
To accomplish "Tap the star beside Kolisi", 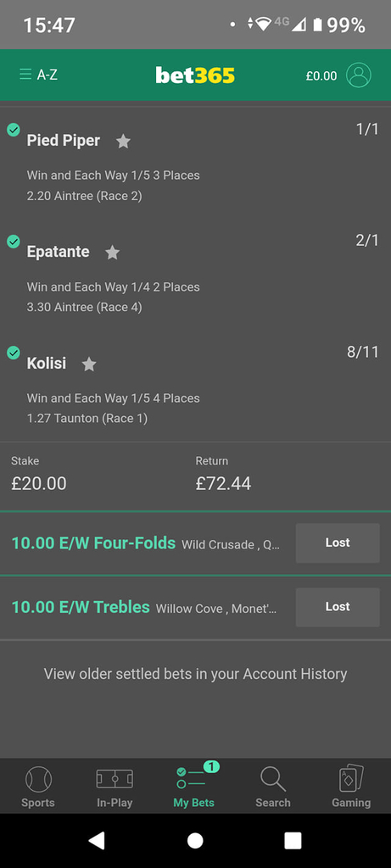I will coord(88,364).
